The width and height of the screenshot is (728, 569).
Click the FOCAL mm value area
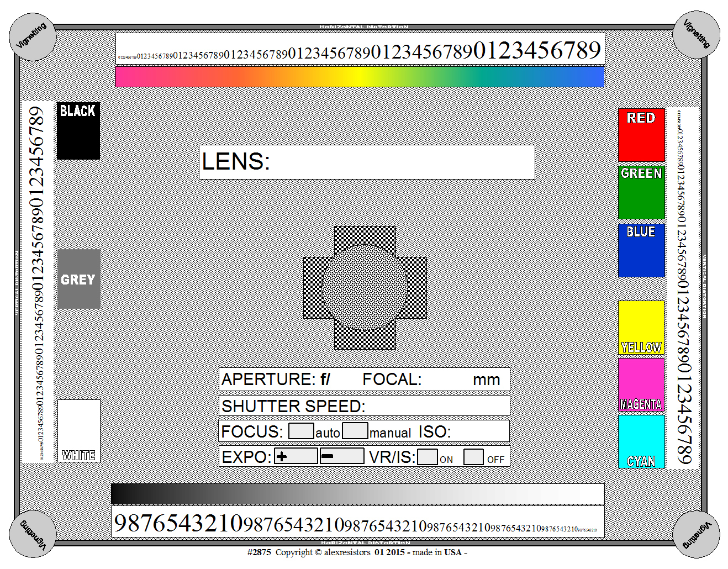[446, 380]
